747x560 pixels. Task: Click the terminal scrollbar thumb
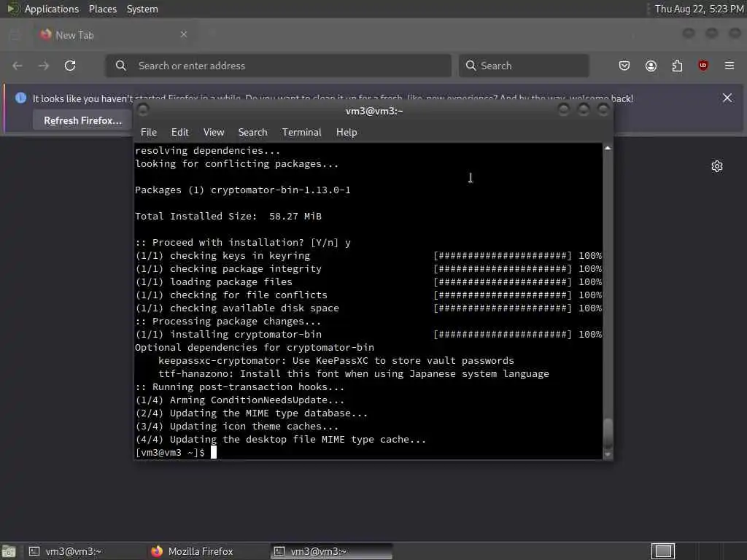click(608, 433)
